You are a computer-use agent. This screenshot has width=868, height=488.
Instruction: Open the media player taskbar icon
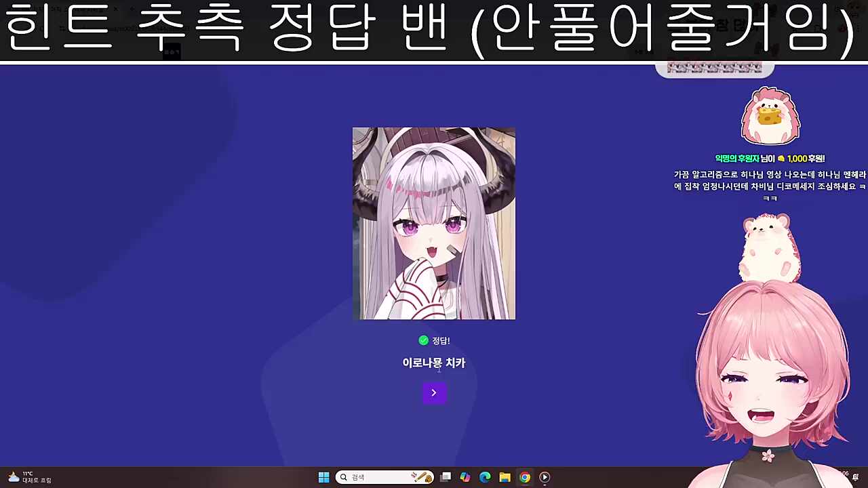[545, 477]
